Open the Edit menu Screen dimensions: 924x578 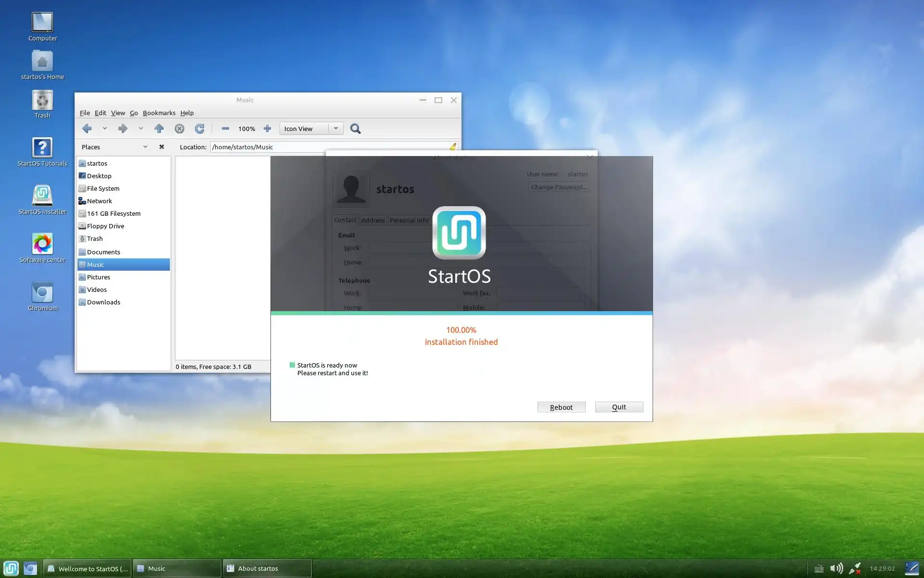click(100, 113)
